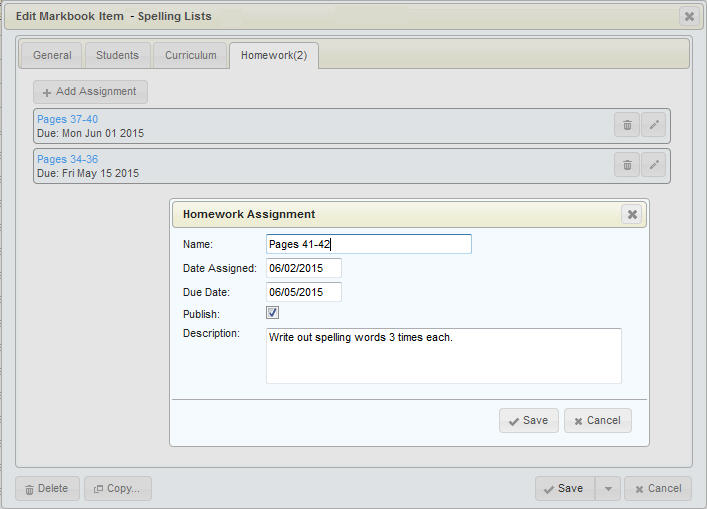Close the Homework Assignment dialog
The width and height of the screenshot is (707, 509).
[x=632, y=214]
